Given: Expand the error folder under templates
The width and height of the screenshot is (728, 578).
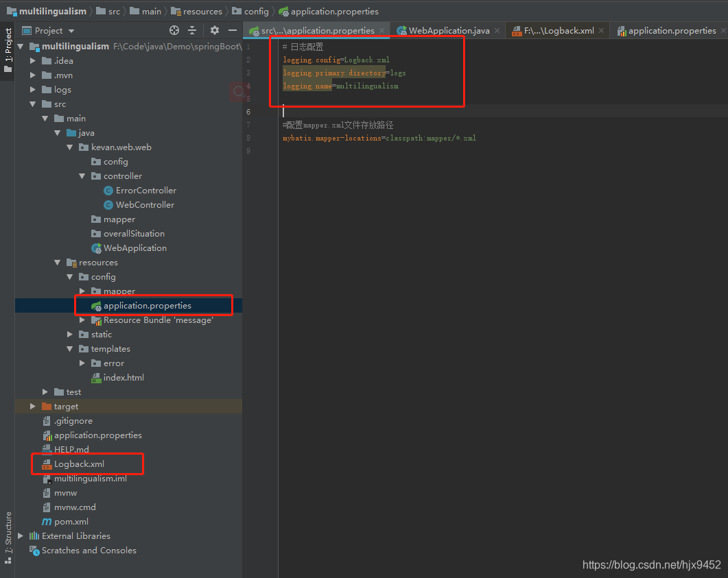Looking at the screenshot, I should (82, 363).
